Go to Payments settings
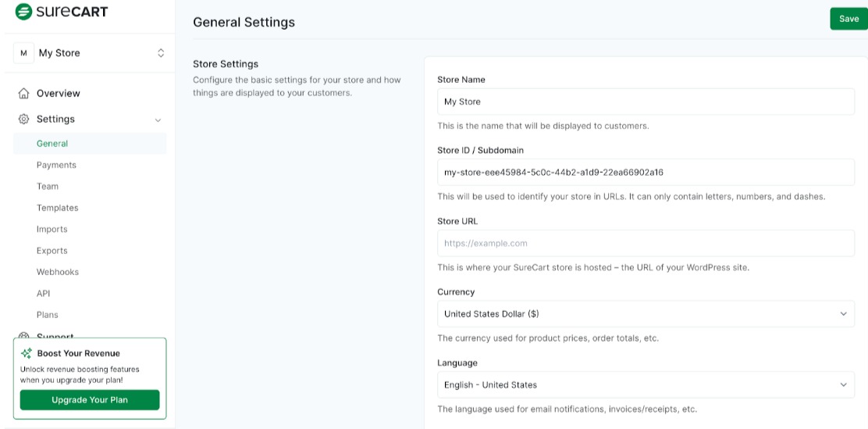Image resolution: width=868 pixels, height=429 pixels. coord(56,165)
